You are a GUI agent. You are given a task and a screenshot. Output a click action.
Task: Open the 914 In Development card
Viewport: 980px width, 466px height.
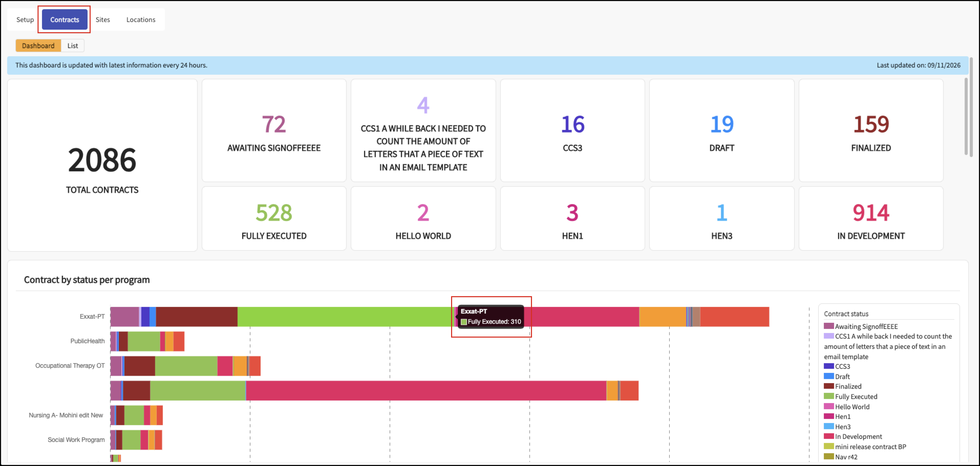[x=871, y=219]
